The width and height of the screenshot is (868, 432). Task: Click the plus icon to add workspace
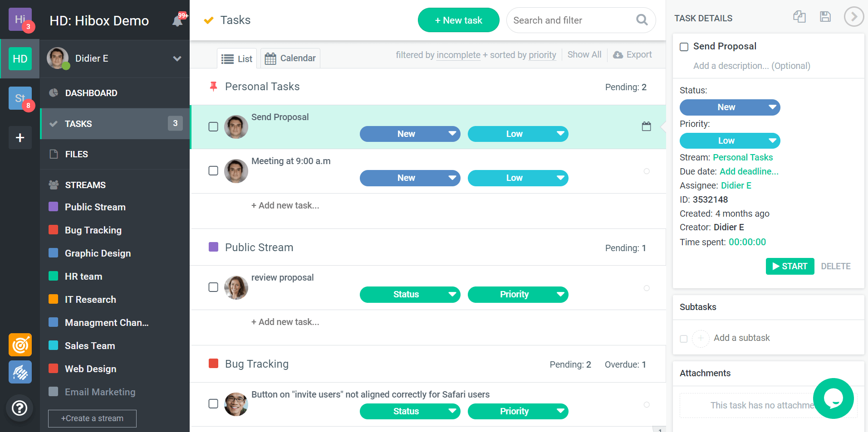point(20,138)
